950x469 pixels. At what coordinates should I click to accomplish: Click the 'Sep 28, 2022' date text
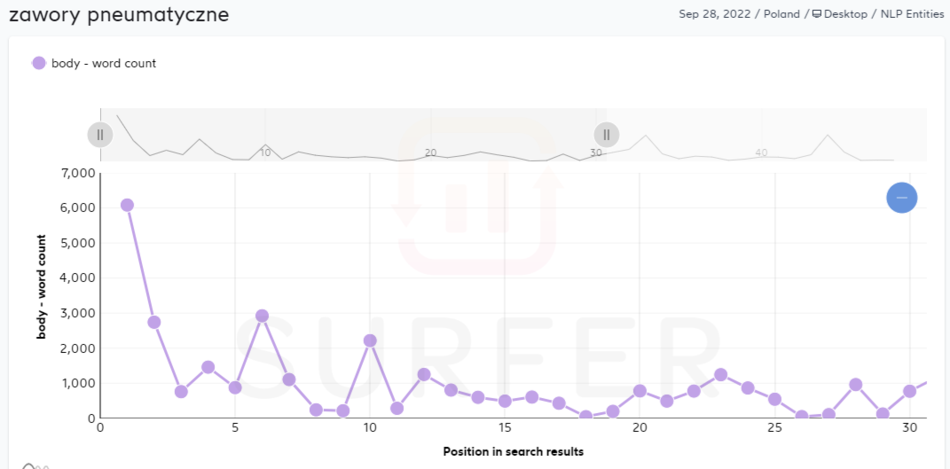(714, 15)
